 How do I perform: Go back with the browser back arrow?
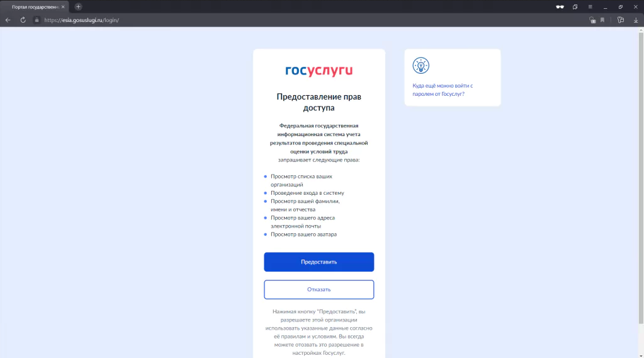tap(8, 20)
